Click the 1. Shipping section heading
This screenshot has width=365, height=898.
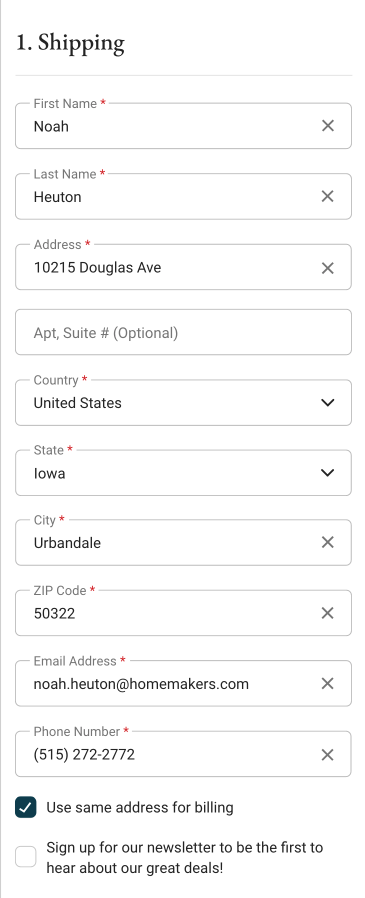70,44
